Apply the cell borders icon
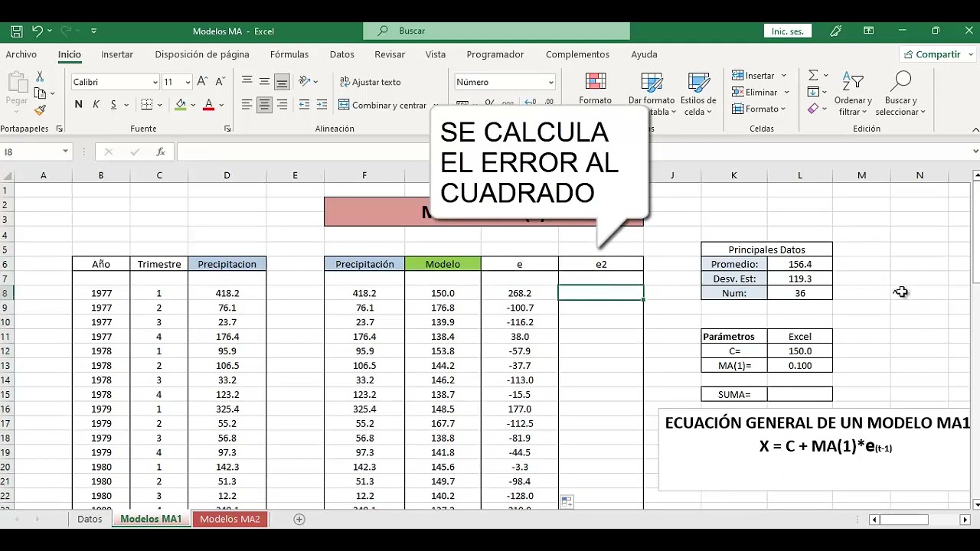This screenshot has height=551, width=980. (x=147, y=105)
